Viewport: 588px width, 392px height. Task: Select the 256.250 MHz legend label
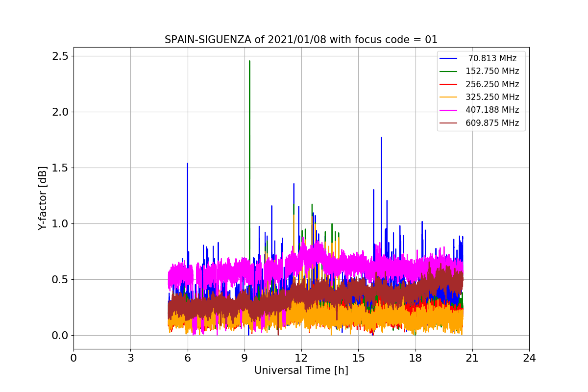[492, 84]
